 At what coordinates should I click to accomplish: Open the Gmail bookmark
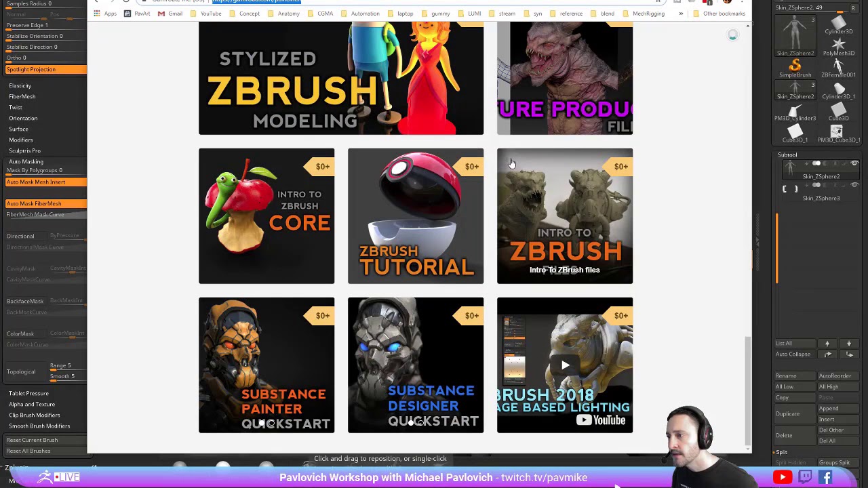coord(170,14)
